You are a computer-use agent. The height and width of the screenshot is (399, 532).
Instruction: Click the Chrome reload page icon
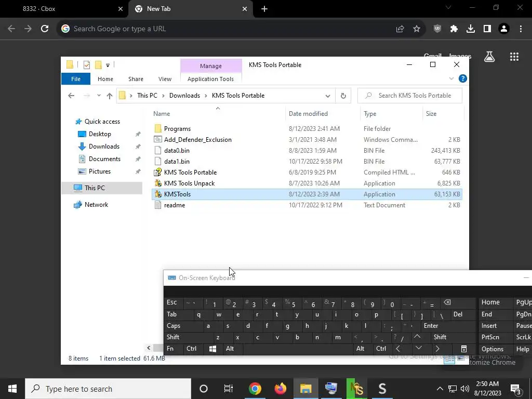pos(45,29)
